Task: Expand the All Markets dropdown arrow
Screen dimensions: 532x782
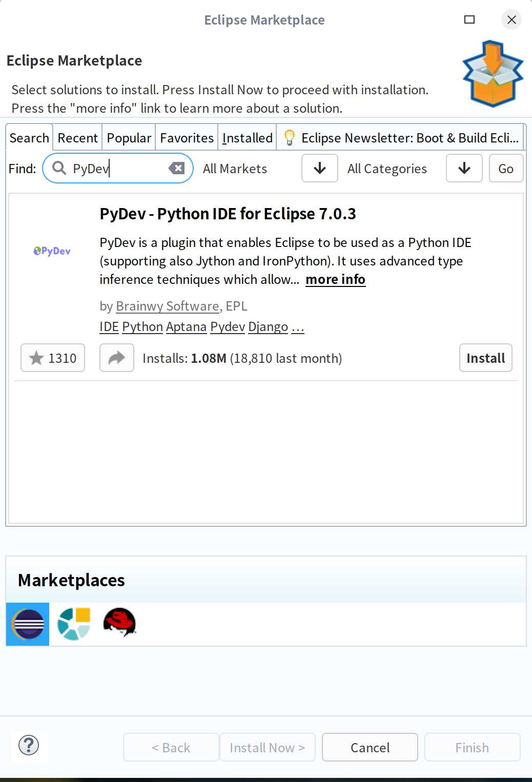Action: (x=320, y=168)
